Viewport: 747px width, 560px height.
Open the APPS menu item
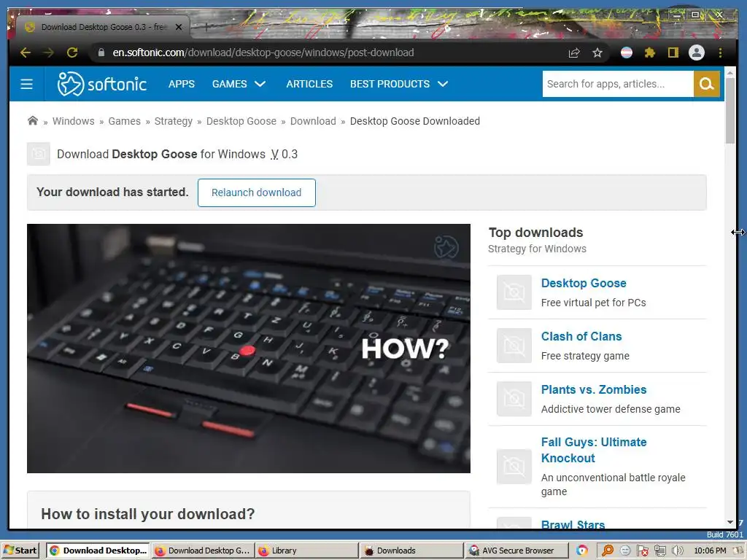(x=182, y=84)
